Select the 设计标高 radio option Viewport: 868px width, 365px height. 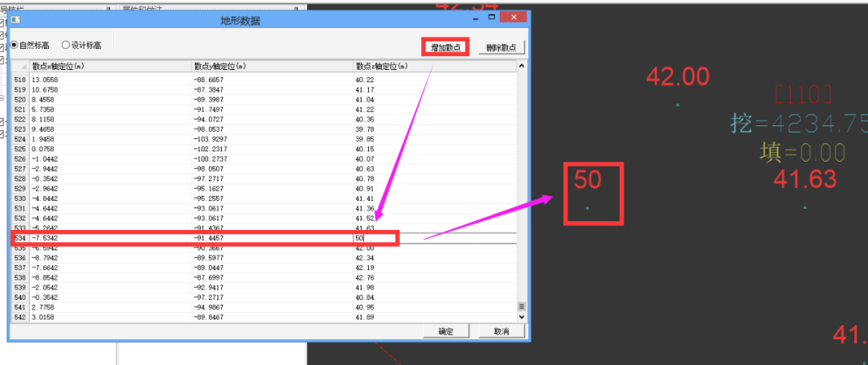(81, 45)
